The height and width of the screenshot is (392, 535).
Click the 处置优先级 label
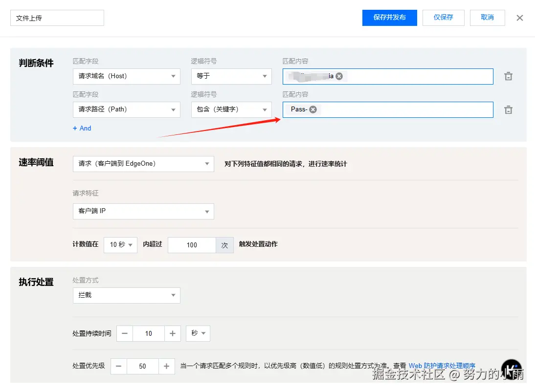click(x=89, y=366)
